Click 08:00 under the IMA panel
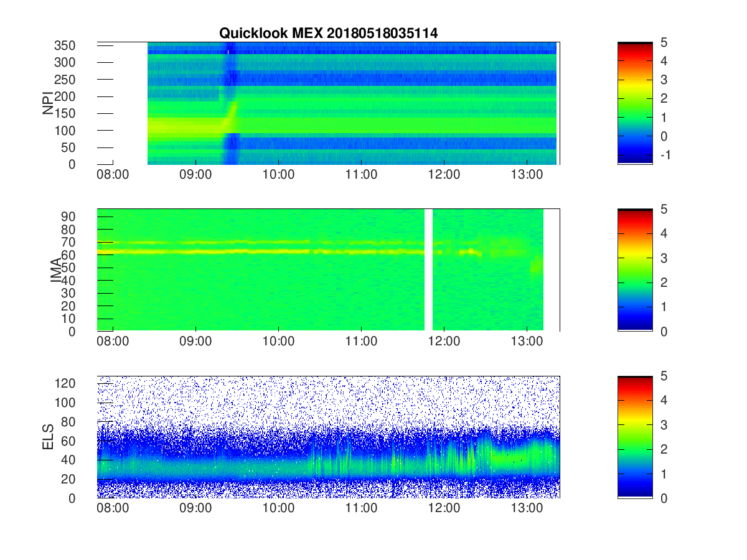Viewport: 747px width, 560px height. coord(113,341)
